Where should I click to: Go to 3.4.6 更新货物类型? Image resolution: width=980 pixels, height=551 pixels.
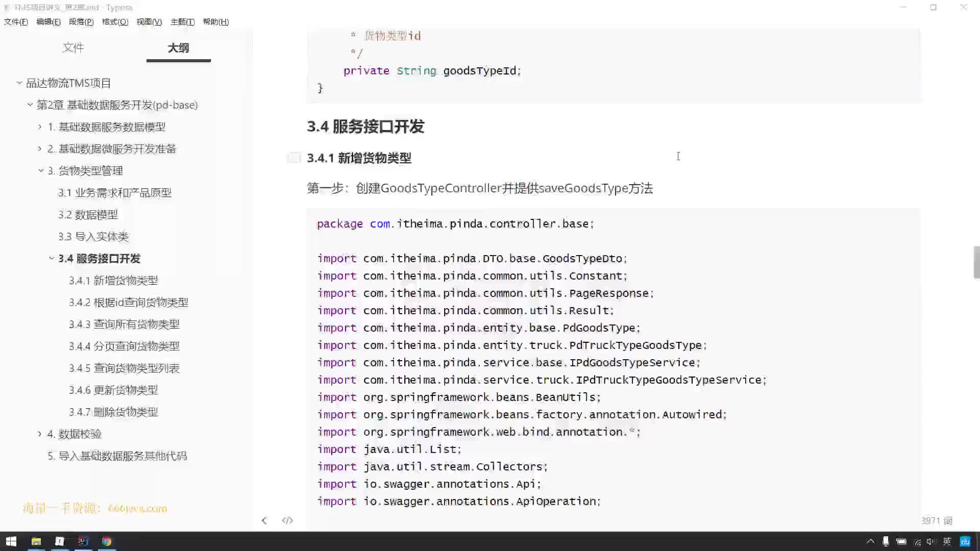click(113, 390)
